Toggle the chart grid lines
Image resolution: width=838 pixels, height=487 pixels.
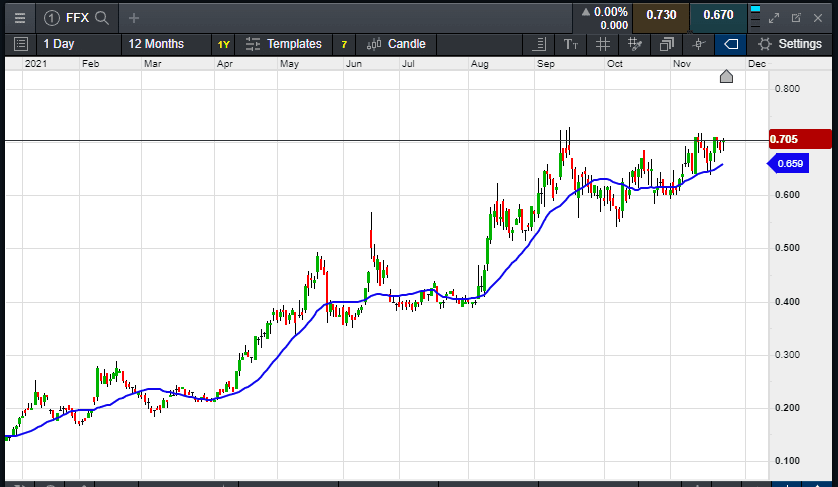[602, 44]
